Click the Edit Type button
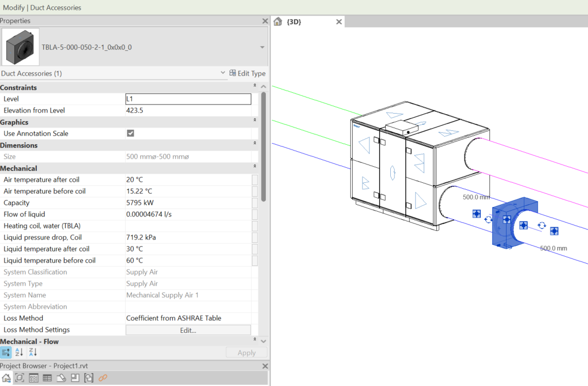This screenshot has width=588, height=386. pyautogui.click(x=247, y=73)
